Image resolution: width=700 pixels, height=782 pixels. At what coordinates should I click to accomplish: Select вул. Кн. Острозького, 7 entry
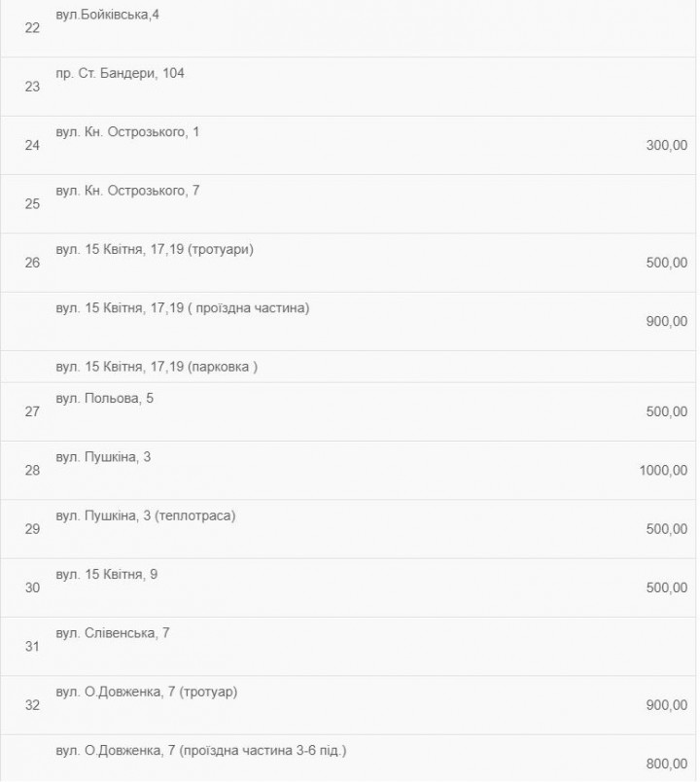[127, 191]
